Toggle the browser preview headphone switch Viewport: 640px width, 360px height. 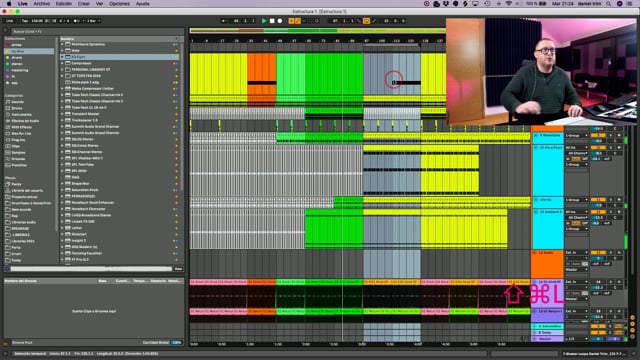7,269
